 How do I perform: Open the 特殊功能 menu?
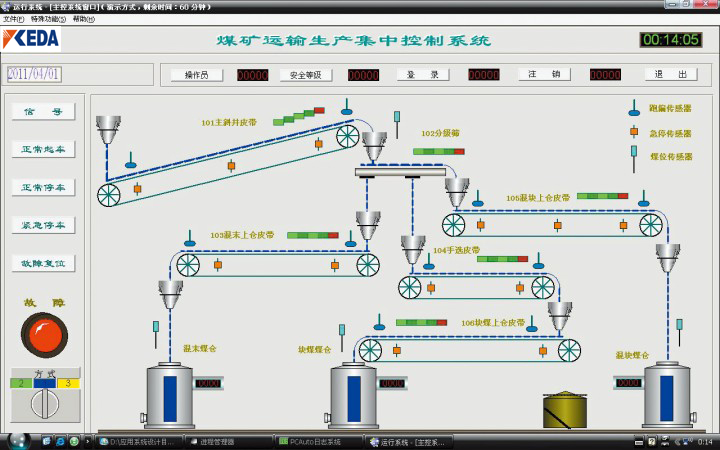46,19
